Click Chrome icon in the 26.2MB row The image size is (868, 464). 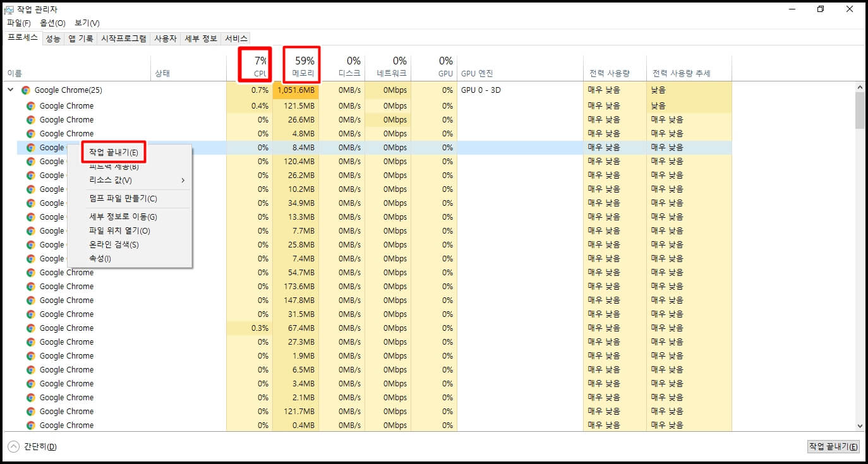pos(31,175)
